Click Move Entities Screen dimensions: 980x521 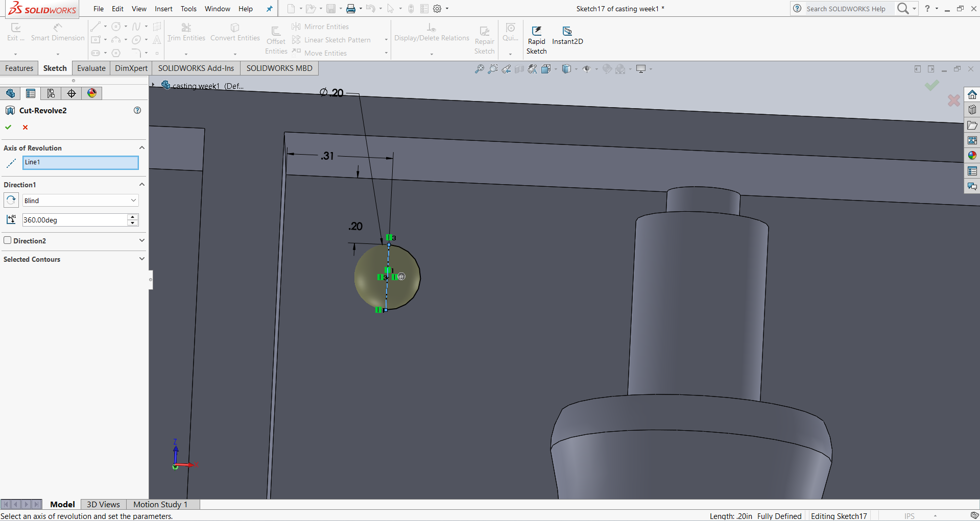point(319,53)
